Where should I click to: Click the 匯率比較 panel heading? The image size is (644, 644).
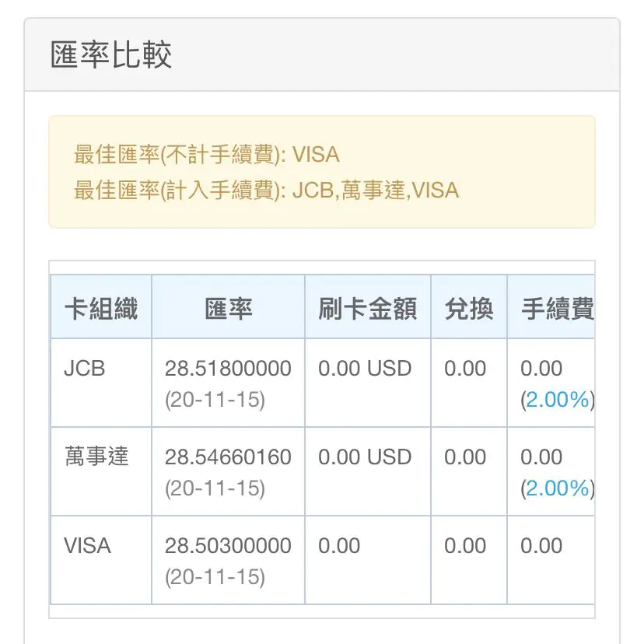(x=111, y=56)
